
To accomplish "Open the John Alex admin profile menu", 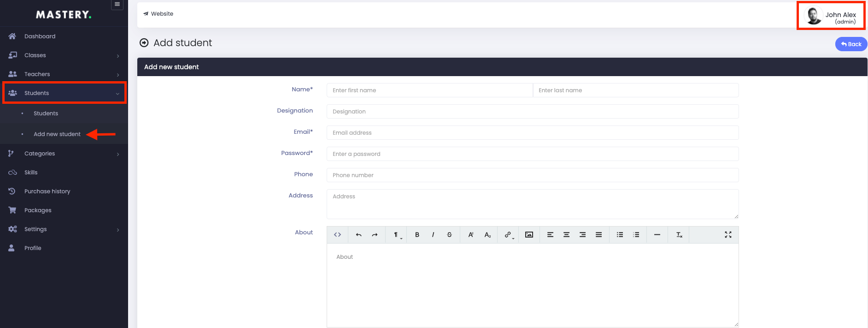I will pyautogui.click(x=830, y=16).
